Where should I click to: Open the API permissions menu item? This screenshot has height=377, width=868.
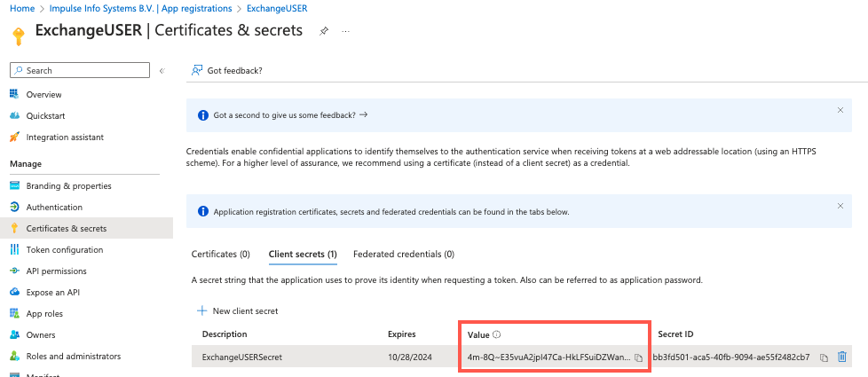point(57,271)
